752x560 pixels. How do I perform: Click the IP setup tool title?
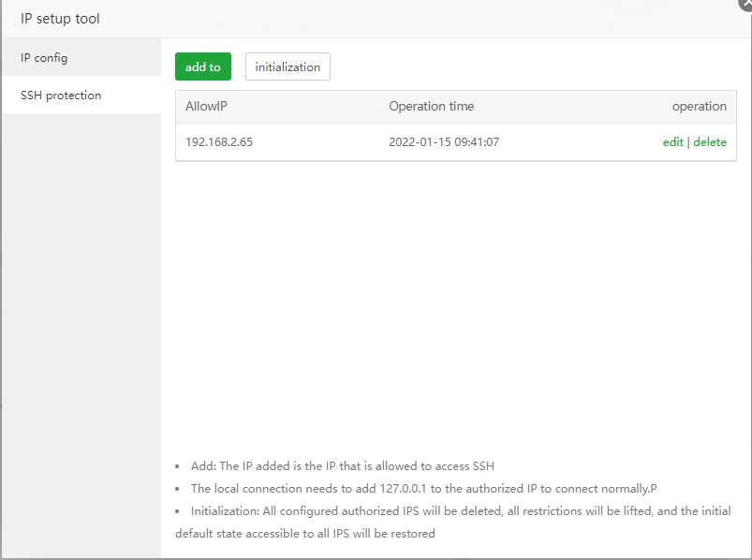(x=60, y=19)
